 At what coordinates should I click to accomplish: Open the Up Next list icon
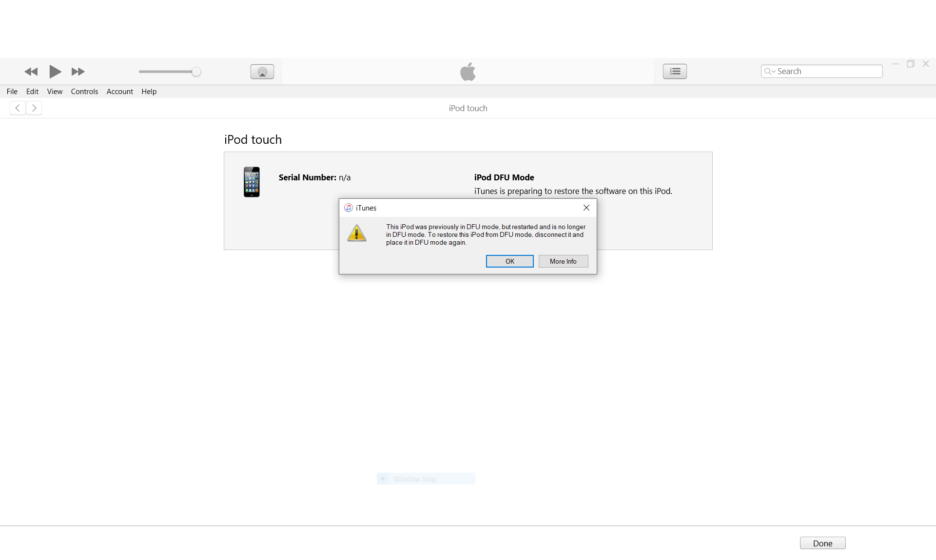pos(675,71)
